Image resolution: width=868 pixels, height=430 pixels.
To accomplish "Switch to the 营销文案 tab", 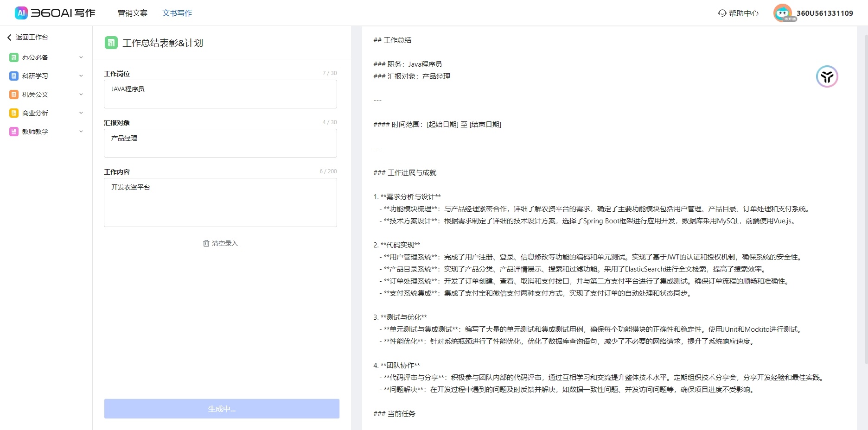I will point(133,13).
